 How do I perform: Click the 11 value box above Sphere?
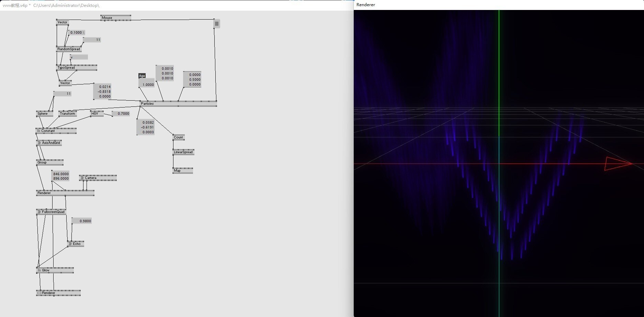coord(63,94)
